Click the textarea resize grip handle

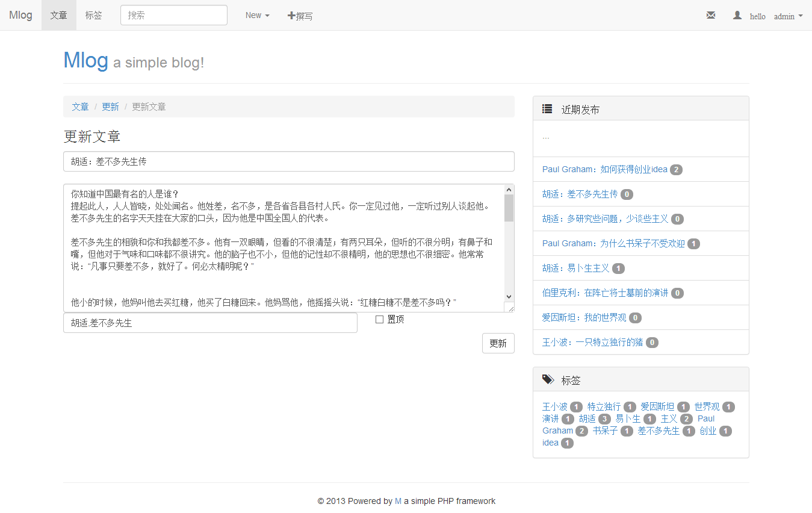pyautogui.click(x=510, y=308)
